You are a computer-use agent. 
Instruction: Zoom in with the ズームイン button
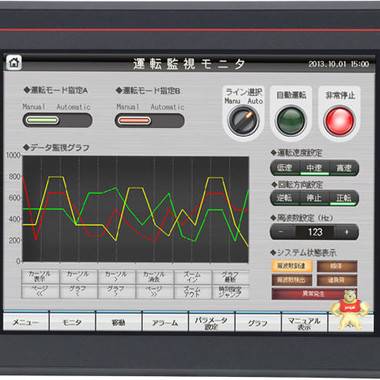[x=192, y=277]
